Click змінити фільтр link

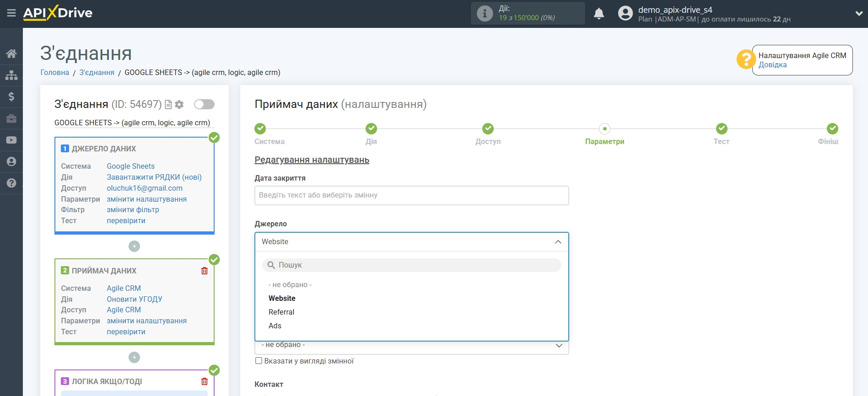[133, 209]
